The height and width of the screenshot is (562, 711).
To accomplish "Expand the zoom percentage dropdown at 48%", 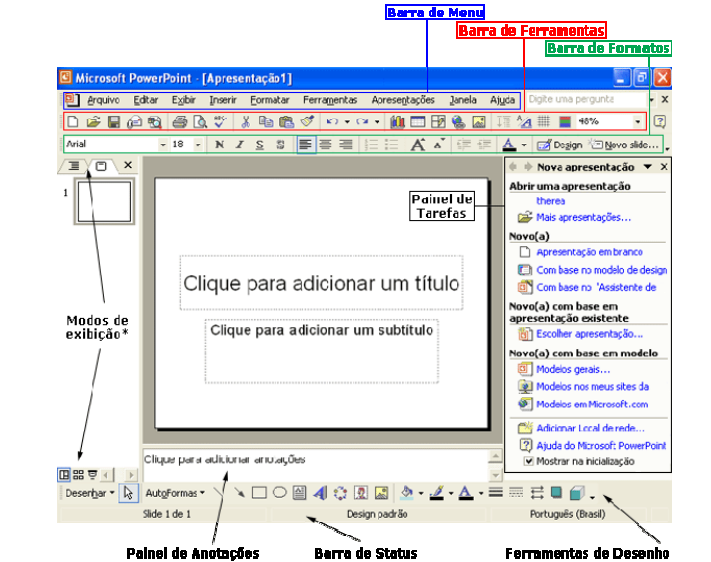I will (x=639, y=122).
